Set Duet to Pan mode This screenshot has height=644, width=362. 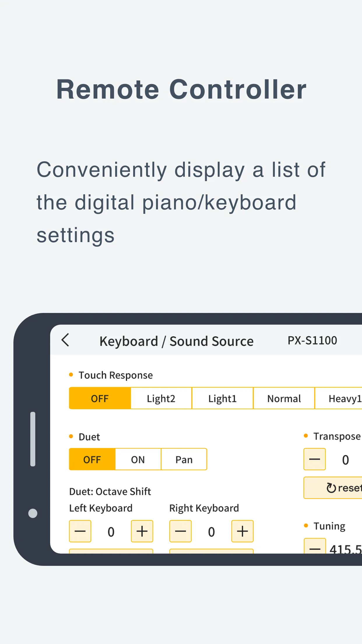tap(184, 459)
